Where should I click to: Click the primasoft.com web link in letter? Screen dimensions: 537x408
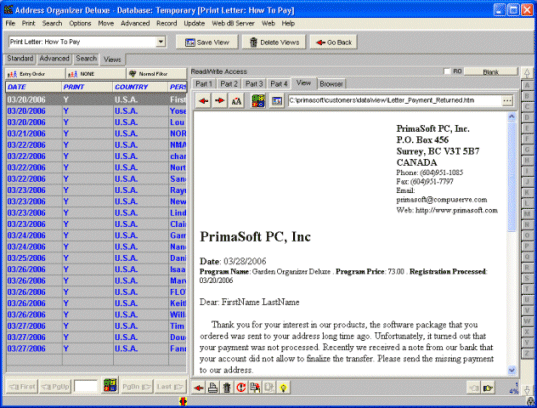(456, 210)
